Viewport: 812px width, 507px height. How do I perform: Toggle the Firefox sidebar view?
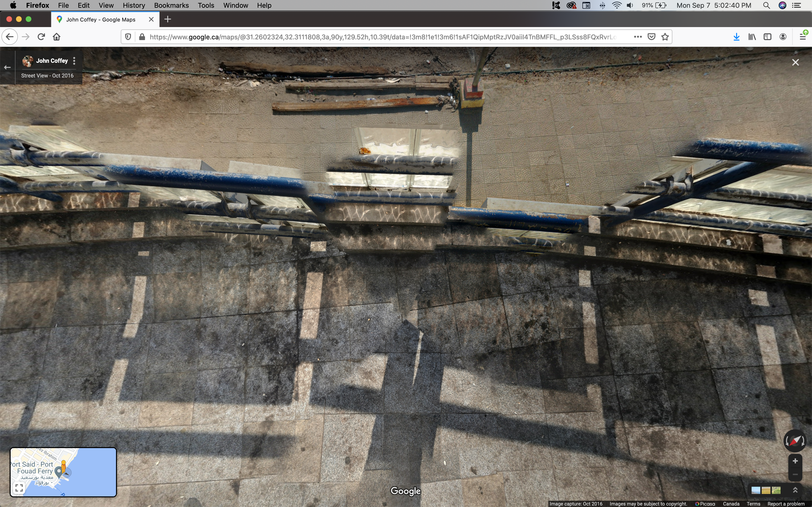(767, 37)
